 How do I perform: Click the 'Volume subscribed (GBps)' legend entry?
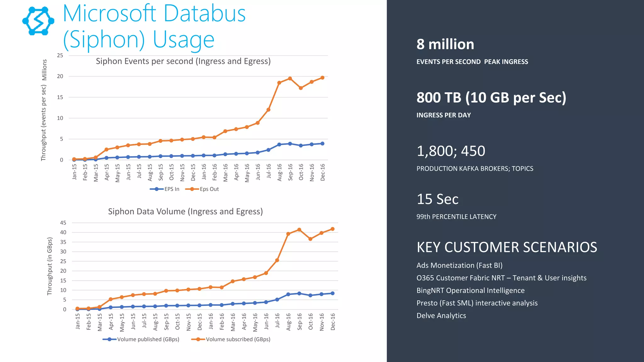coord(231,339)
